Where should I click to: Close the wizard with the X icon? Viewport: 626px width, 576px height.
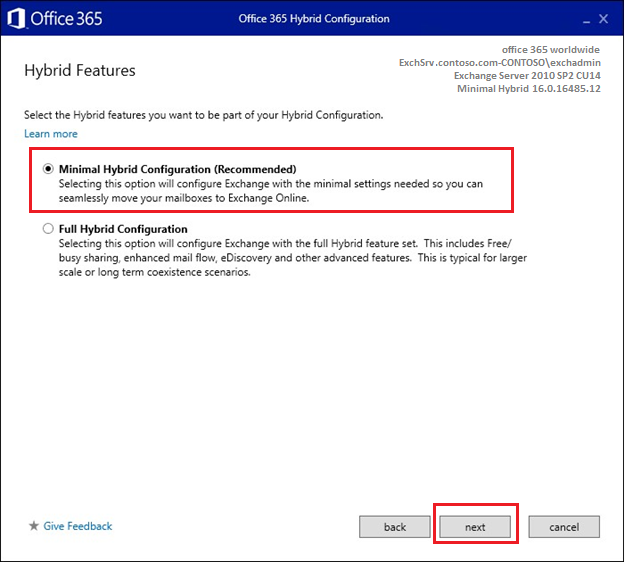coord(603,18)
